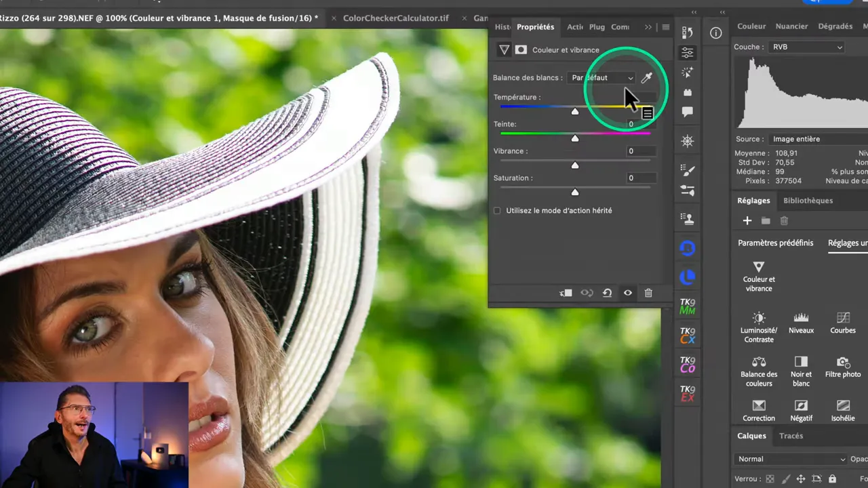The height and width of the screenshot is (488, 868).
Task: Switch to the Tracés tab
Action: point(791,436)
